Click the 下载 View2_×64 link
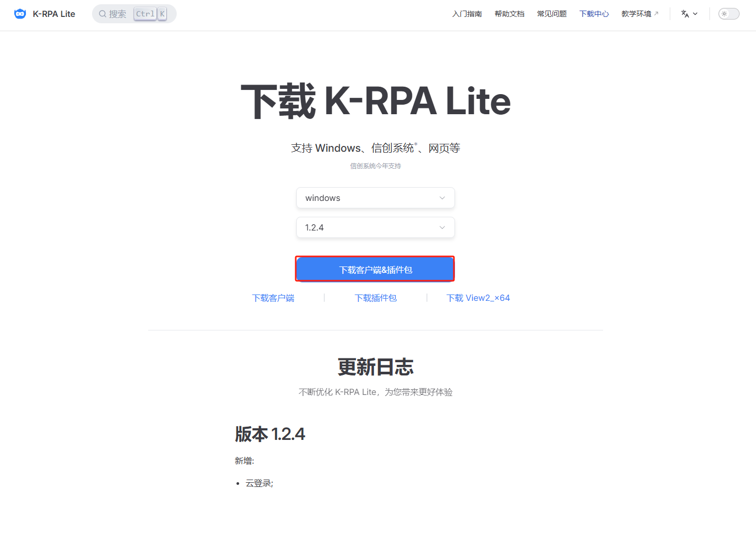This screenshot has height=543, width=756. pos(478,298)
